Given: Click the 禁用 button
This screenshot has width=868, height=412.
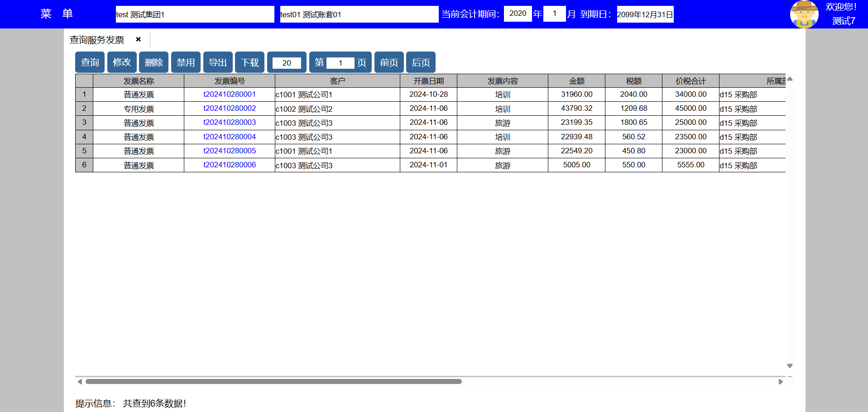Looking at the screenshot, I should 186,62.
